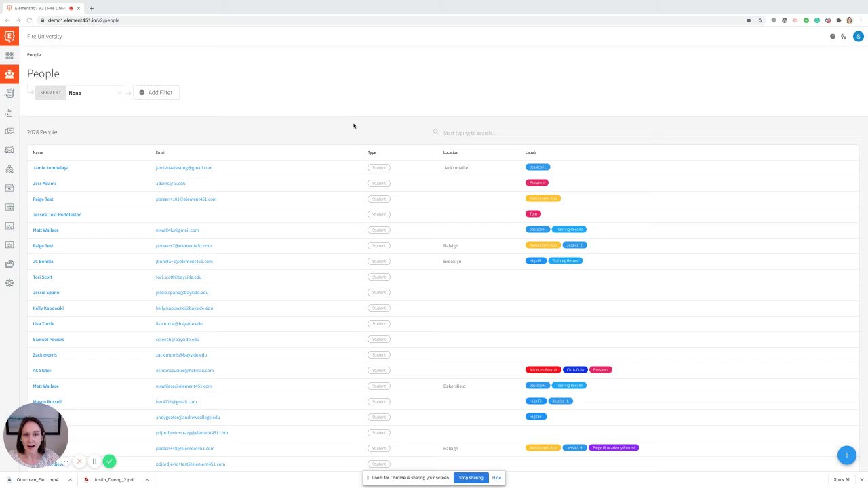
Task: Click the Email column header
Action: click(x=161, y=152)
